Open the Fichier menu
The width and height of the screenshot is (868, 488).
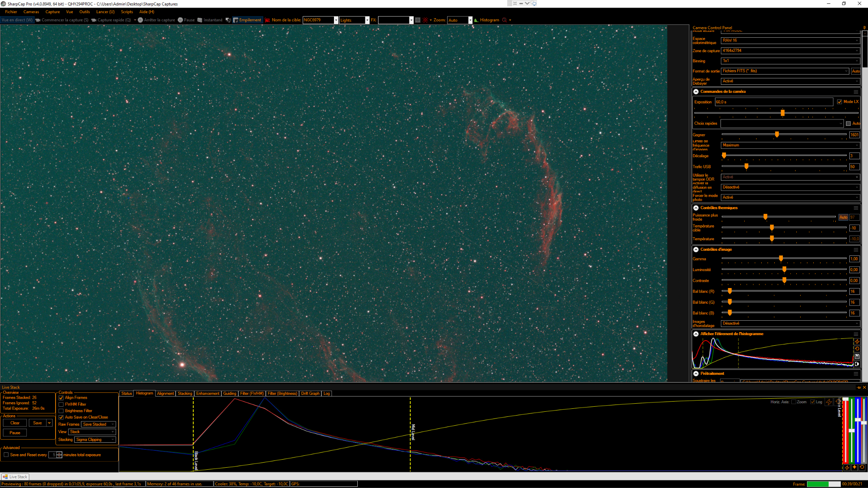[11, 12]
